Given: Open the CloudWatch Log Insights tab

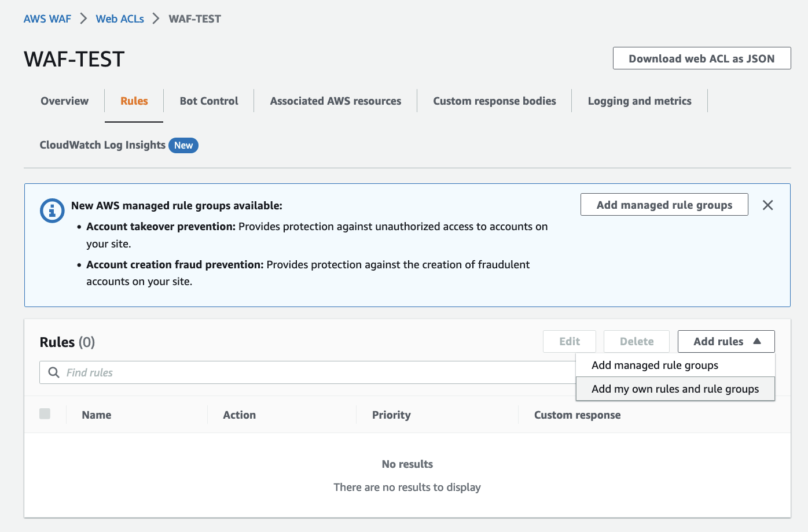Looking at the screenshot, I should coord(102,145).
